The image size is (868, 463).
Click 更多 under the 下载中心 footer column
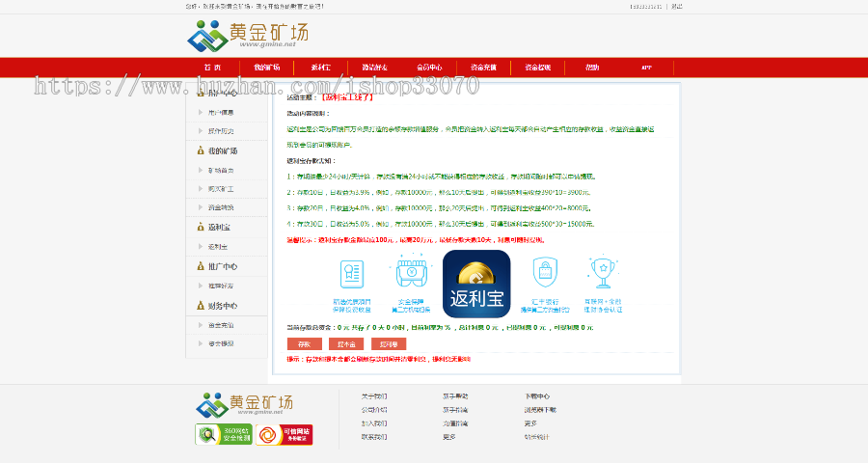(x=530, y=423)
